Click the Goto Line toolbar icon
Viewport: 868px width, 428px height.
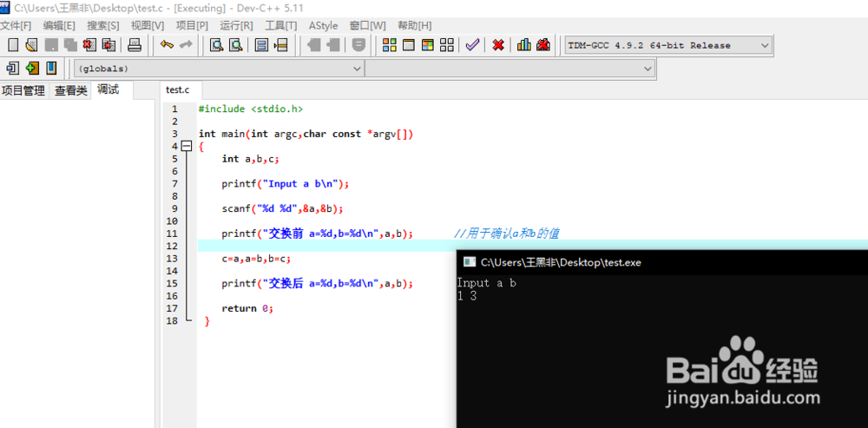(280, 45)
